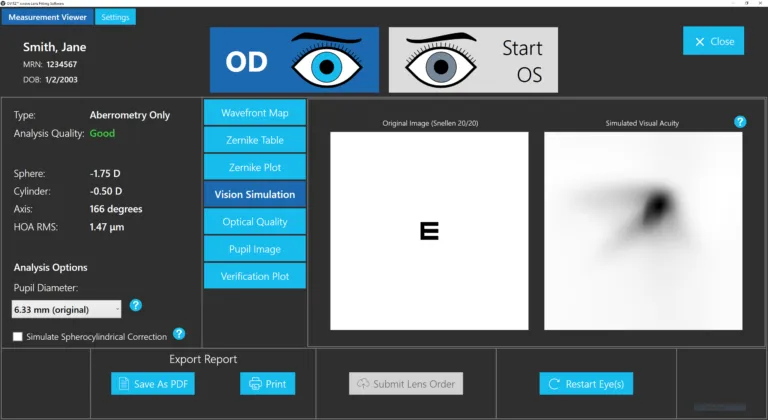Click the Submit Lens Order button
The image size is (768, 420).
[406, 384]
